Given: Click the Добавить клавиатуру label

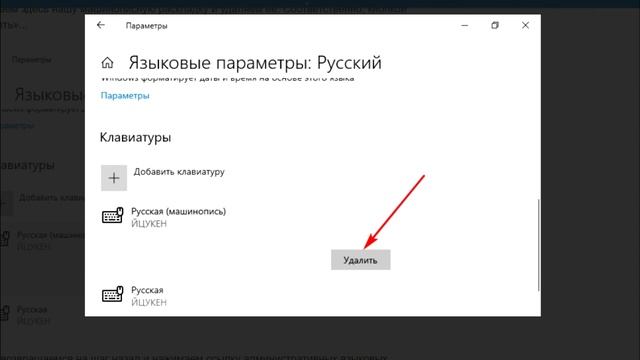Looking at the screenshot, I should (179, 172).
